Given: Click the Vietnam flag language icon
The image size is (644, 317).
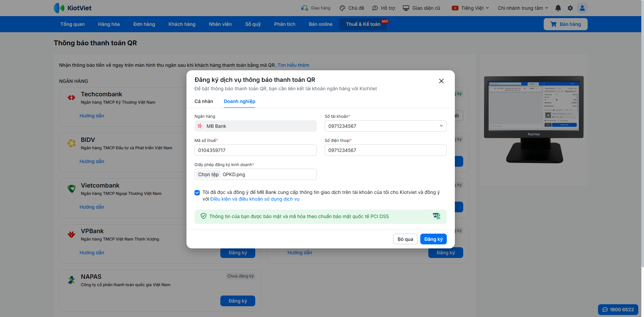Looking at the screenshot, I should pyautogui.click(x=455, y=8).
